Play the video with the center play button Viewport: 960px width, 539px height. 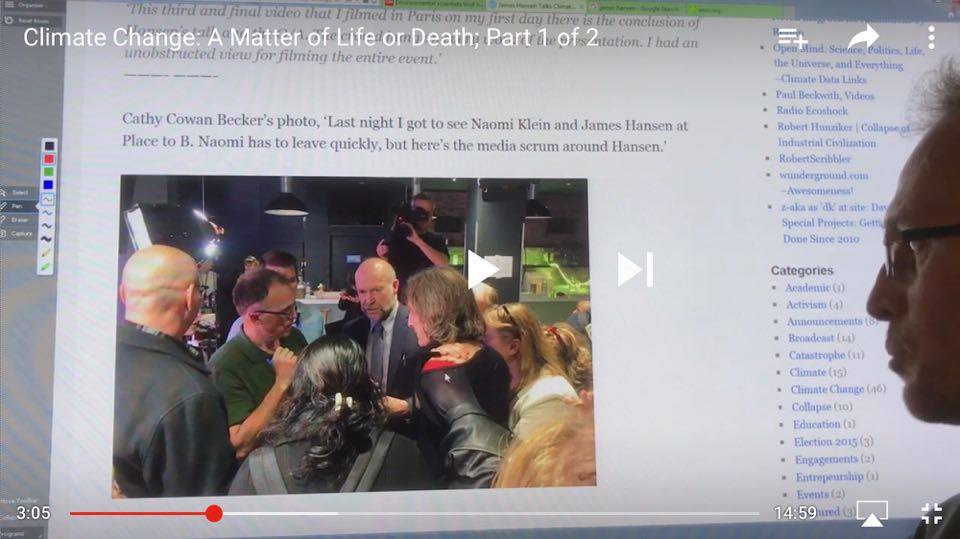(x=482, y=269)
